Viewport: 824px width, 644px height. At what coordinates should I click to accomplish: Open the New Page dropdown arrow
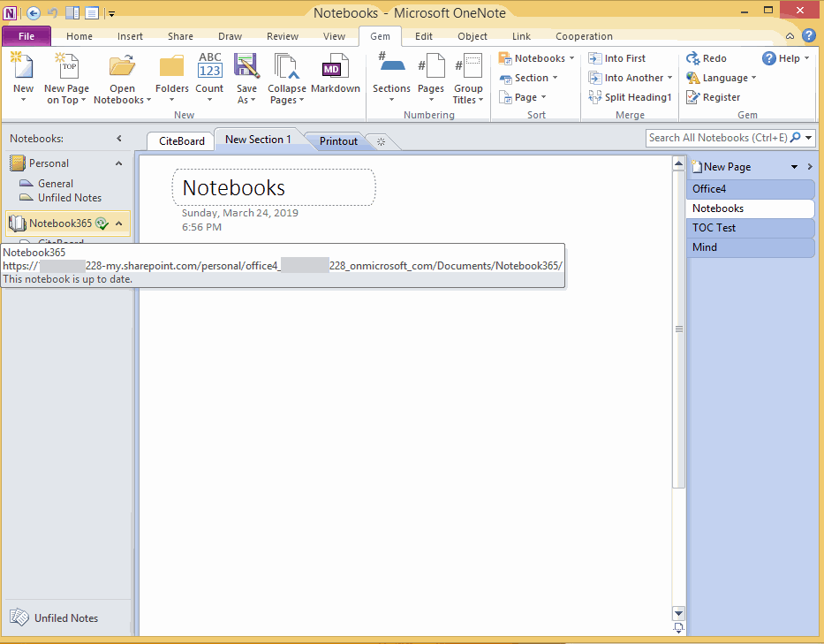tap(794, 167)
